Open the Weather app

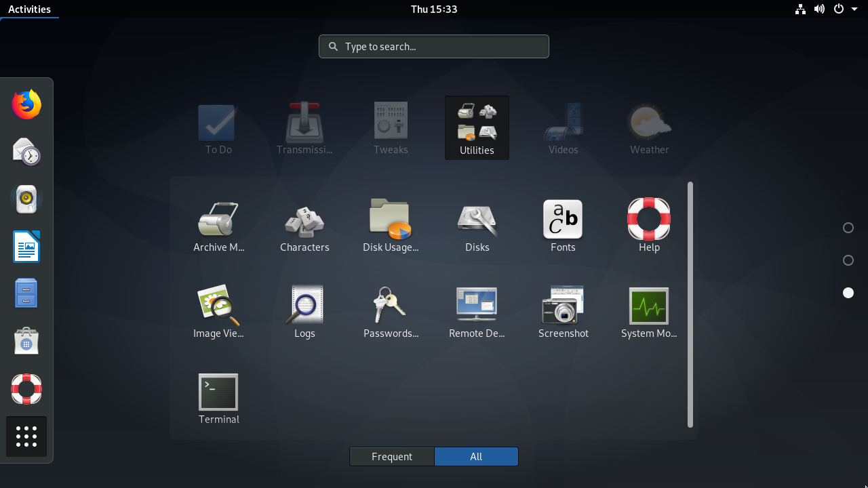[x=649, y=129]
